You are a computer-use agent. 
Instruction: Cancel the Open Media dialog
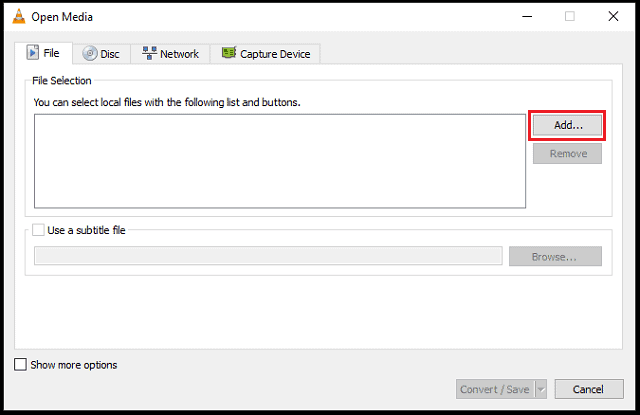click(x=589, y=389)
